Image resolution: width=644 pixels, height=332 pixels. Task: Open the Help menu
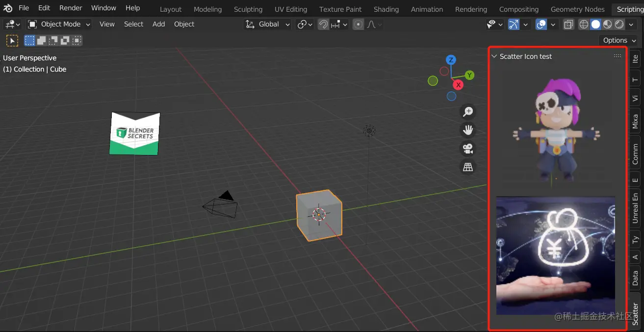point(132,8)
